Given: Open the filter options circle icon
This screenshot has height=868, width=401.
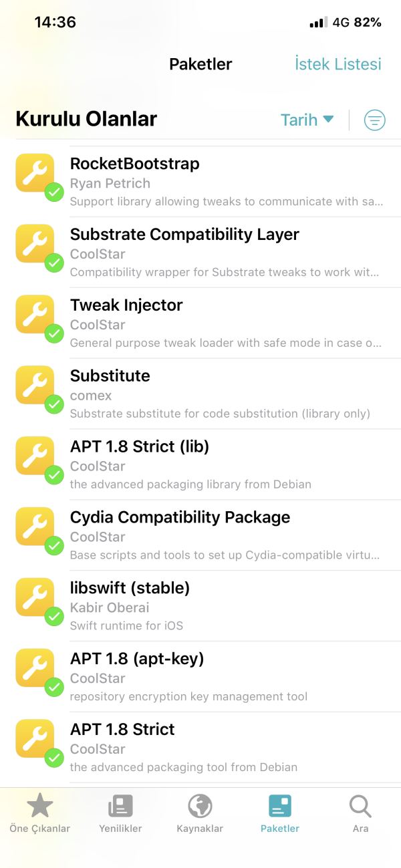Looking at the screenshot, I should (x=374, y=120).
